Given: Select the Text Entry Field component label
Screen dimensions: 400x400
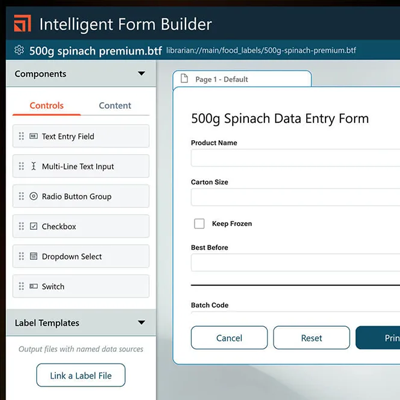Looking at the screenshot, I should pos(68,136).
